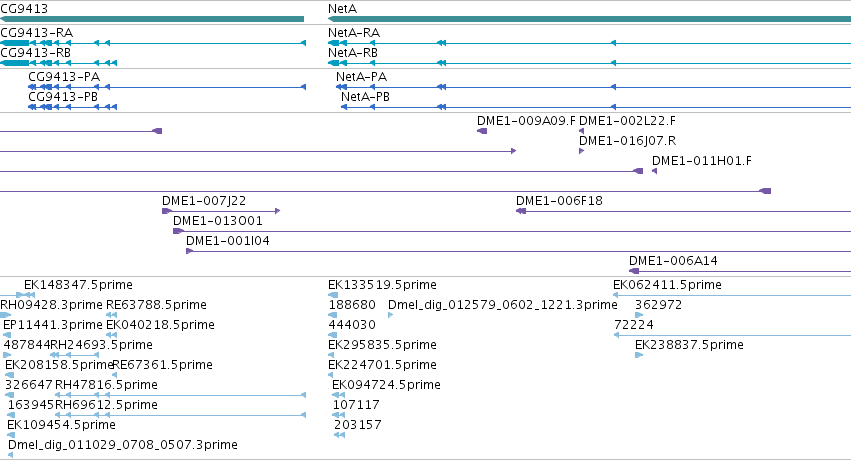Click the EK148347.5prime EST label
This screenshot has width=851, height=460.
coord(78,285)
